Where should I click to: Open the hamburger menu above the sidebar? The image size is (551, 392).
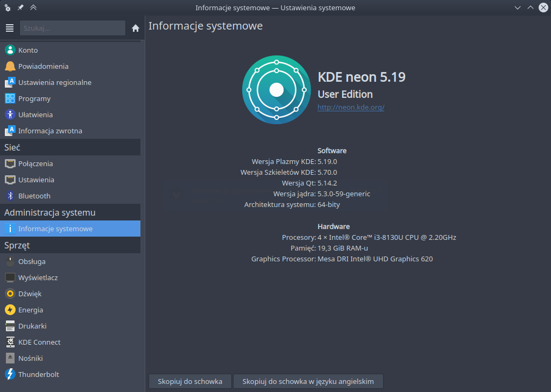tap(9, 28)
